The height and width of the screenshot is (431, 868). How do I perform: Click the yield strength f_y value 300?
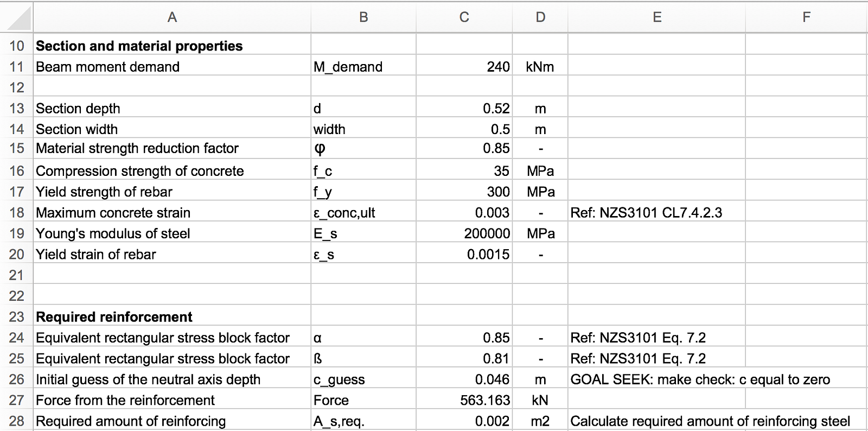pyautogui.click(x=464, y=192)
